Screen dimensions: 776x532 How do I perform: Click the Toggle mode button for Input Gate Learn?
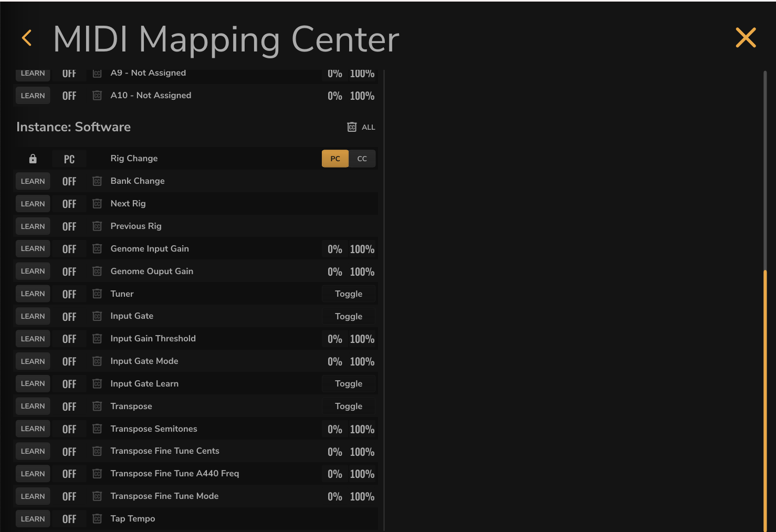349,384
